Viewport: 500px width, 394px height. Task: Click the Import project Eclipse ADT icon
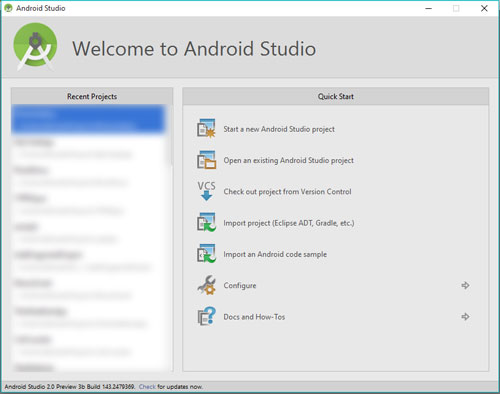(x=206, y=222)
